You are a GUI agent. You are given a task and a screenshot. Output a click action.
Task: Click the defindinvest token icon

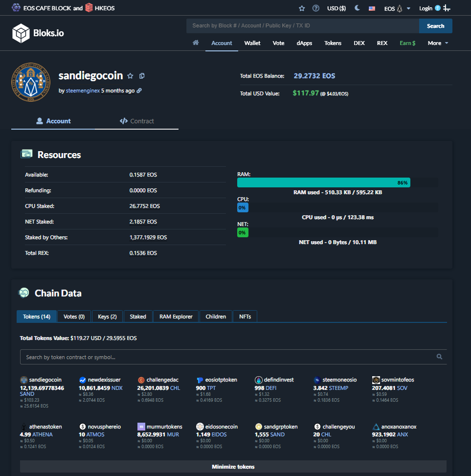tap(258, 380)
